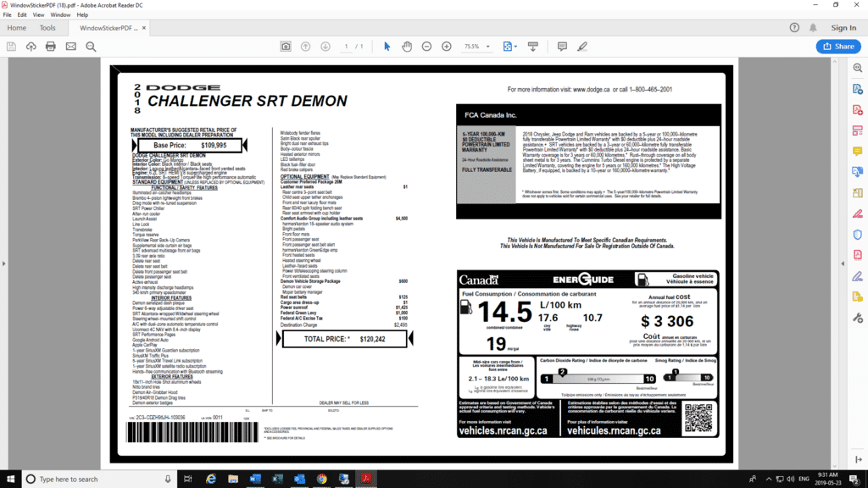Select the highlight text pen tool

pyautogui.click(x=582, y=47)
